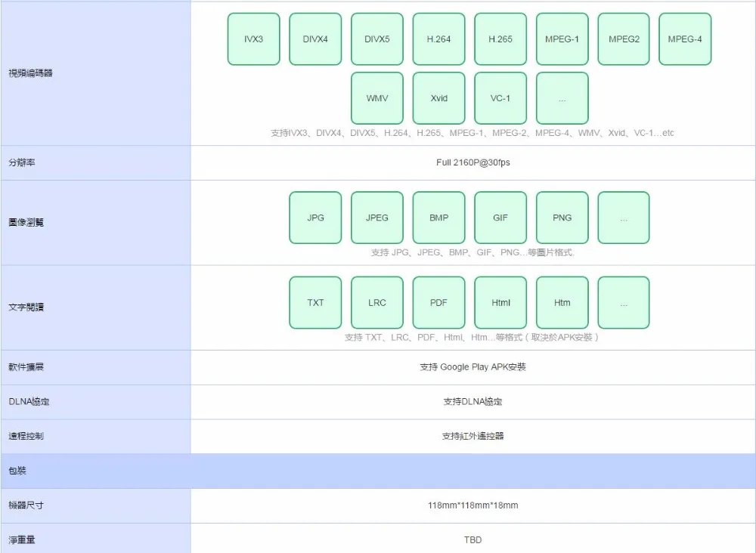This screenshot has width=756, height=553.
Task: Choose the BMP image format tile
Action: tap(438, 218)
